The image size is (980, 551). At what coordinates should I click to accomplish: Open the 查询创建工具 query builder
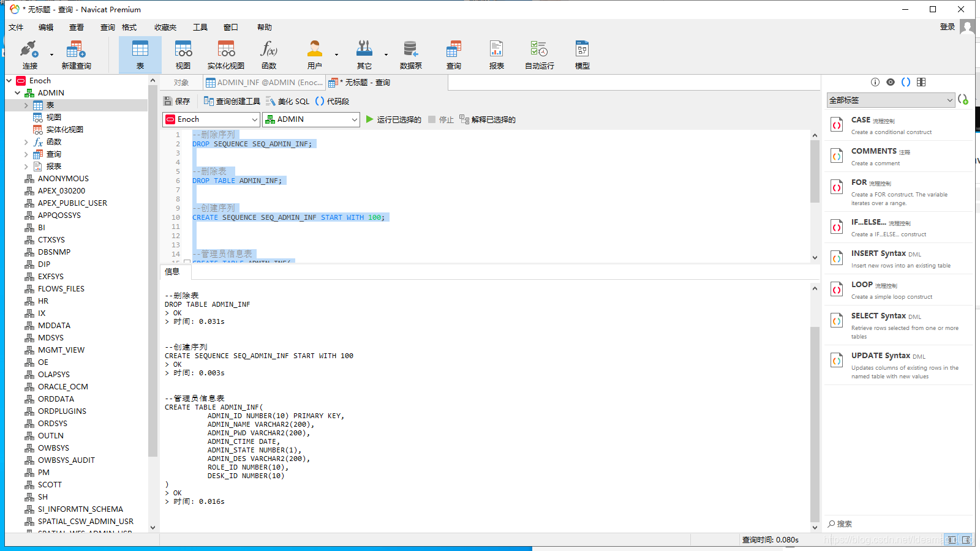[232, 101]
